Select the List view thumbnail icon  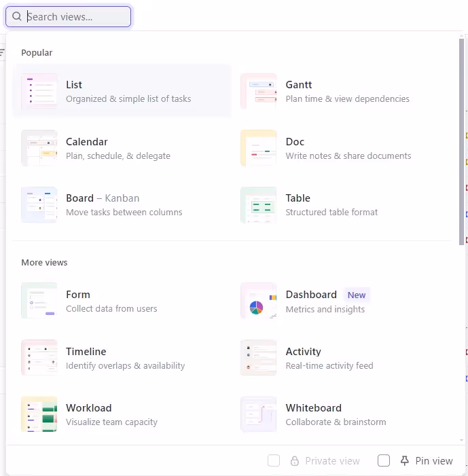pyautogui.click(x=39, y=92)
